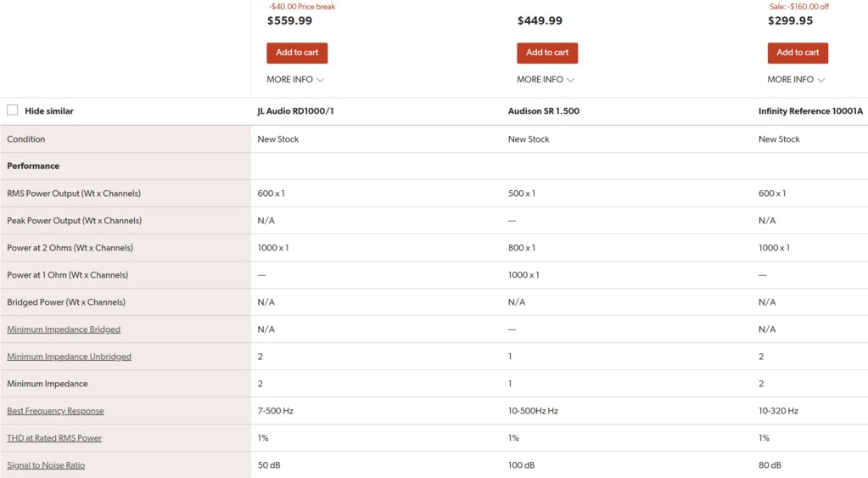Click the chevron icon next to first MORE INFO
The height and width of the screenshot is (478, 868).
[320, 80]
